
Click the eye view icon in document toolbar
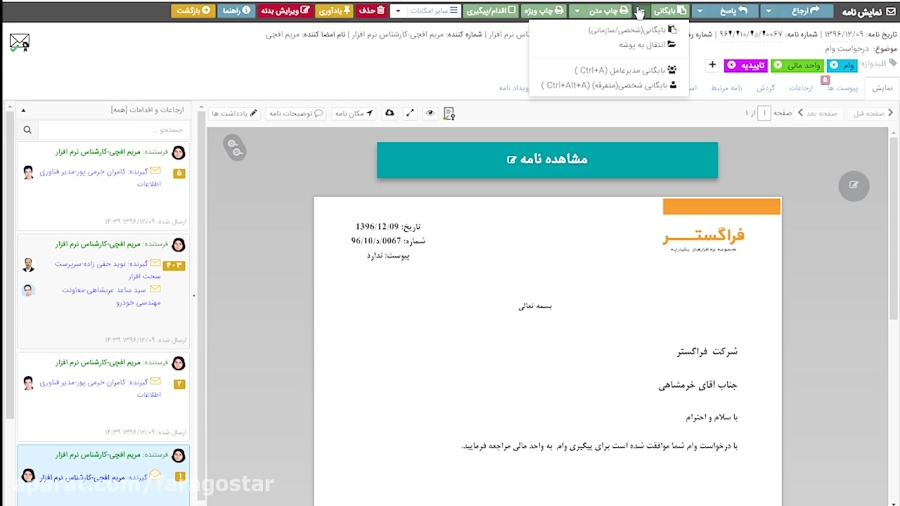pos(431,113)
